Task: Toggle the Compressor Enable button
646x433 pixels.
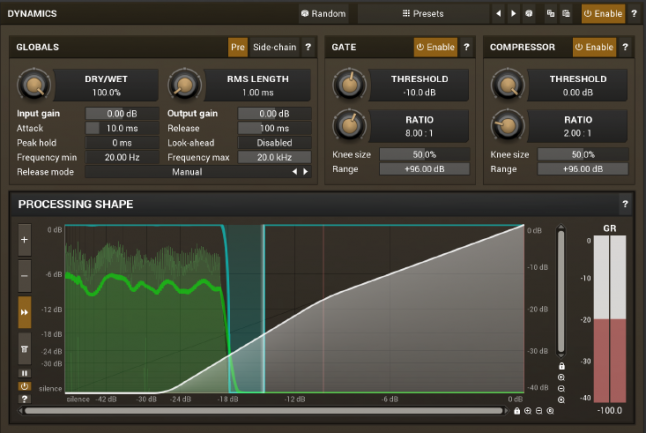Action: click(x=594, y=47)
